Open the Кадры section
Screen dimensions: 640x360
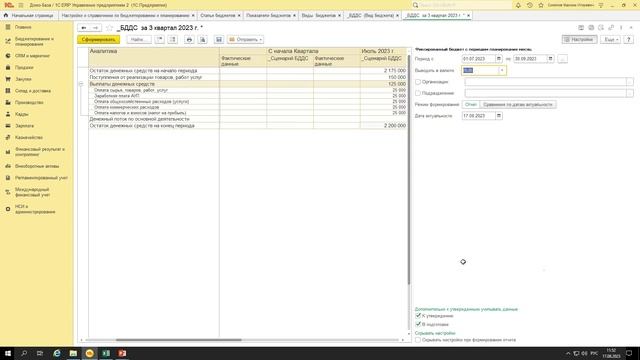click(x=22, y=114)
